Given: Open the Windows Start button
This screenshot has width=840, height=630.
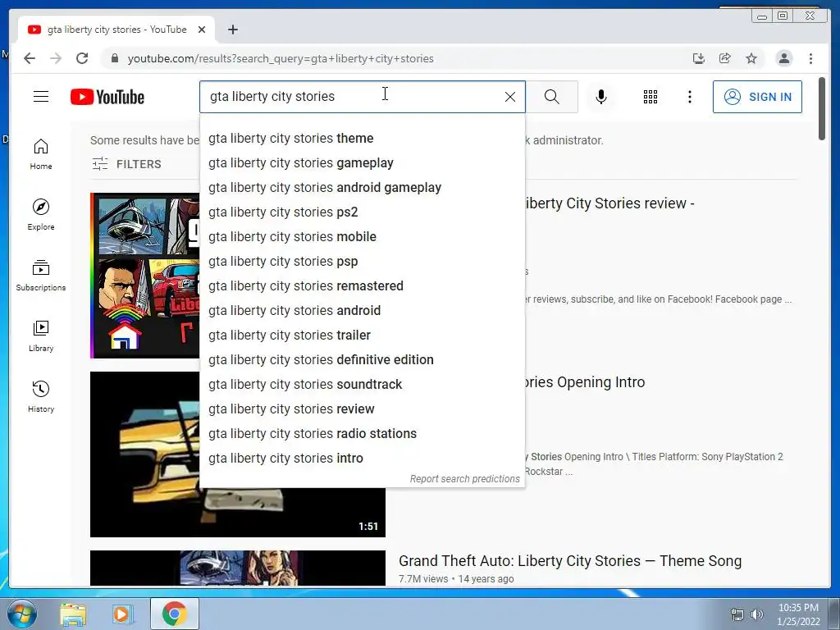Looking at the screenshot, I should [x=22, y=614].
